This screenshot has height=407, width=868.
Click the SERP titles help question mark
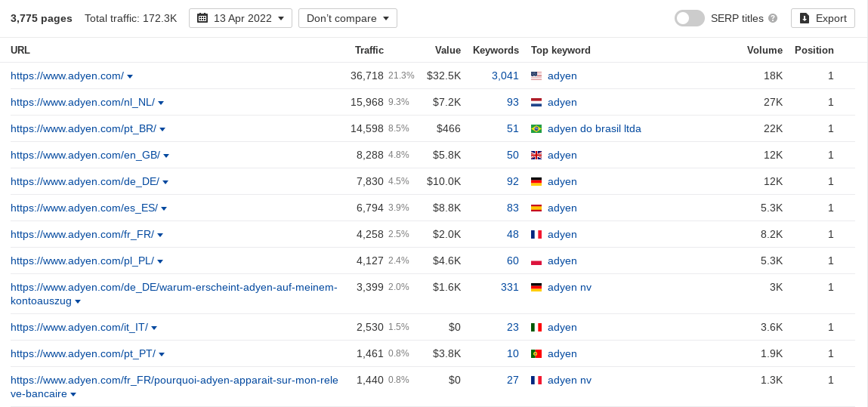click(773, 18)
